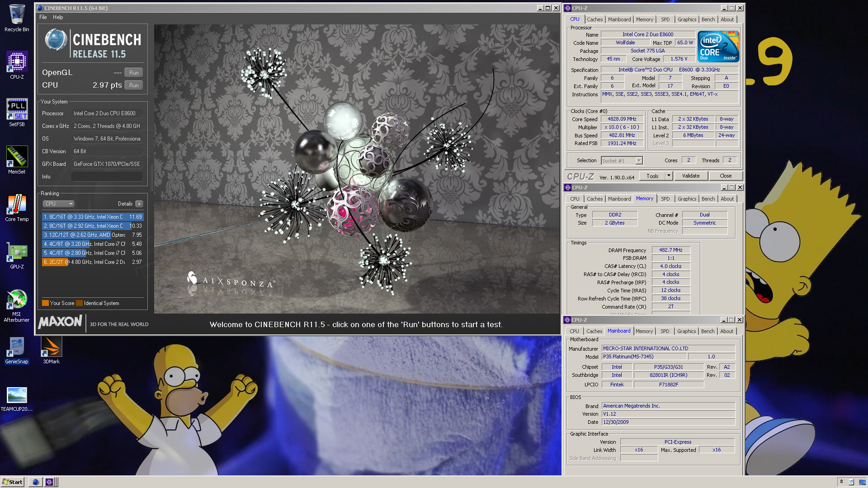The width and height of the screenshot is (868, 488).
Task: Switch to Caches tab in top CPU-Z
Action: pyautogui.click(x=594, y=19)
